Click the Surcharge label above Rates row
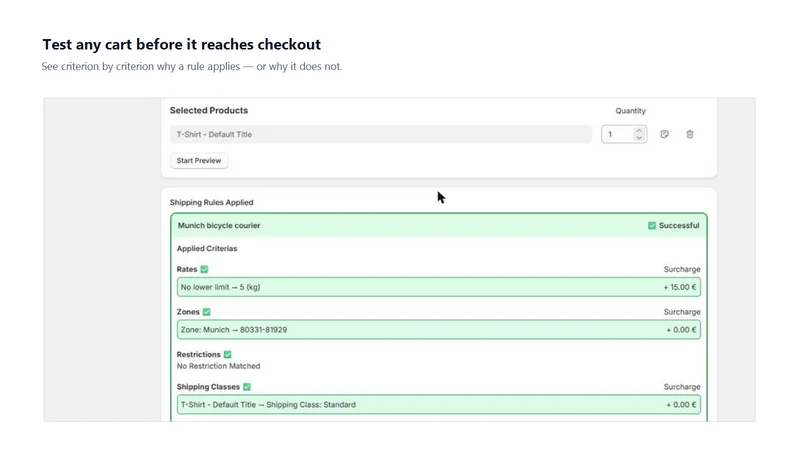 (x=682, y=269)
